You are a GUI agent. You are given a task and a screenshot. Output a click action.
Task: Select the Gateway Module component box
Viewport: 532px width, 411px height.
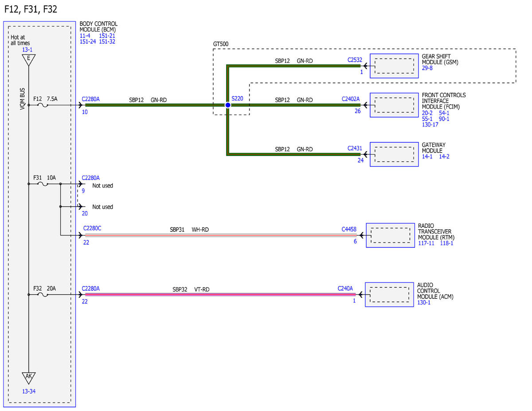394,154
